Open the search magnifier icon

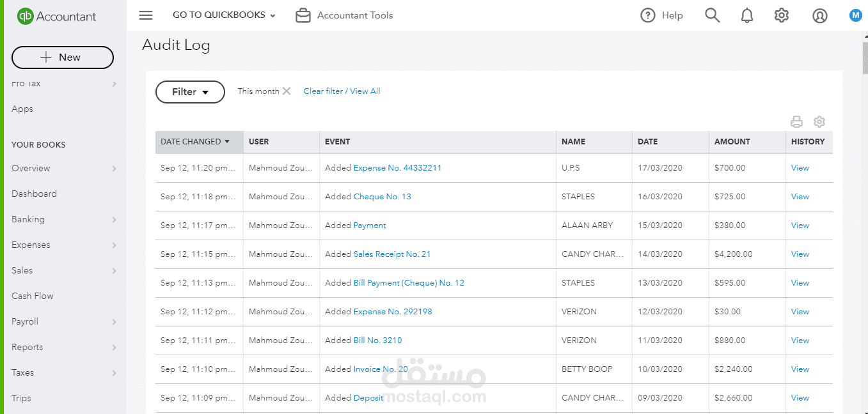tap(713, 15)
